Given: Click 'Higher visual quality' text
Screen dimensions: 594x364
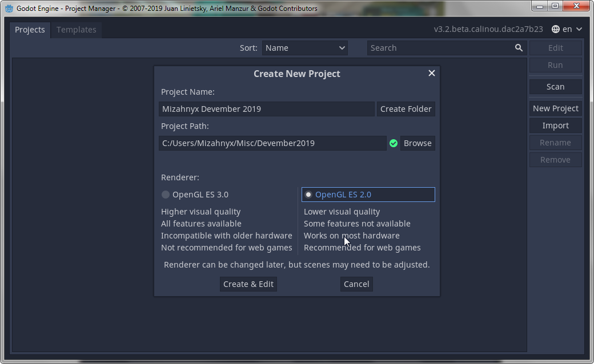Looking at the screenshot, I should (x=201, y=212).
